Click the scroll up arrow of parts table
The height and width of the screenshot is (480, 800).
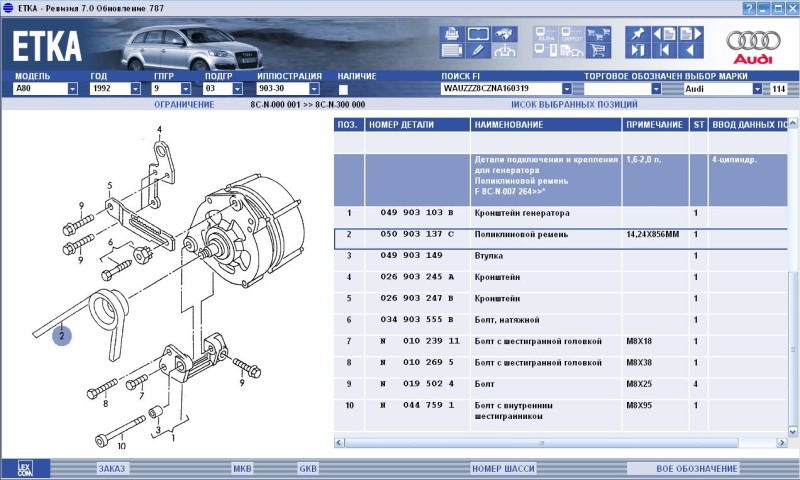(793, 123)
